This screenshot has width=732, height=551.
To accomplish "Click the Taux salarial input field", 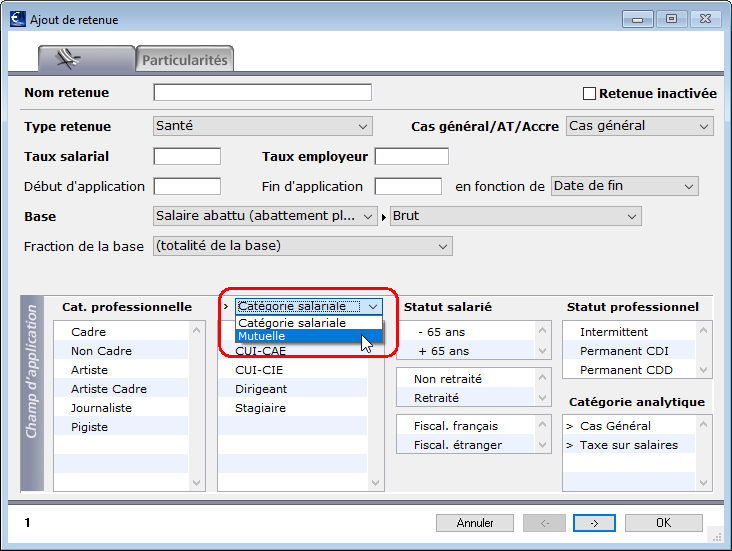I will (187, 156).
